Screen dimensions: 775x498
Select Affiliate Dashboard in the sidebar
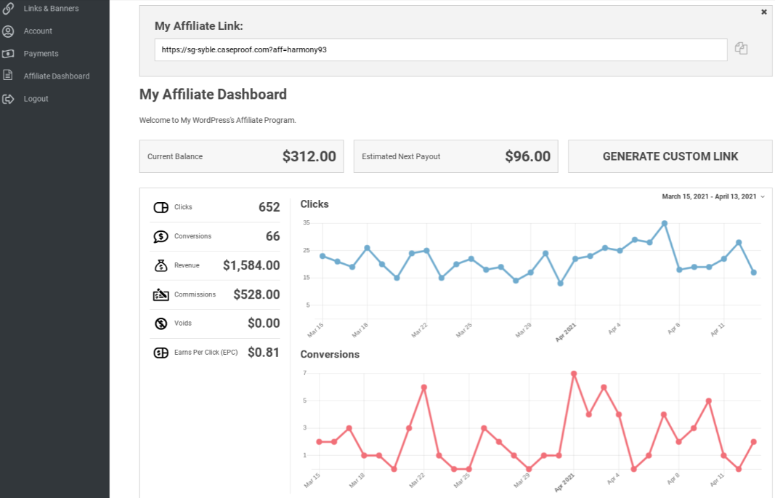56,76
